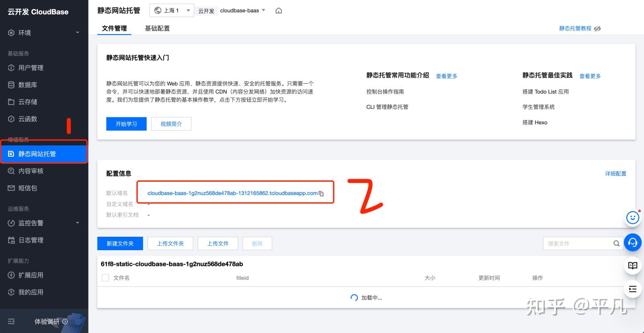Screen dimensions: 644x333
Task: Click the 云开发 CloudBase logo title
Action: coord(38,12)
